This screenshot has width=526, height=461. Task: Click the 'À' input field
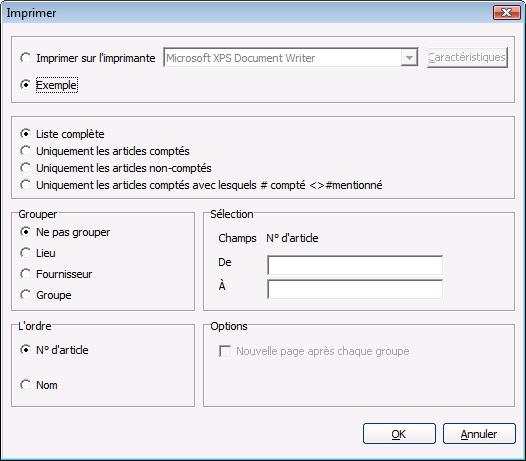(x=355, y=289)
